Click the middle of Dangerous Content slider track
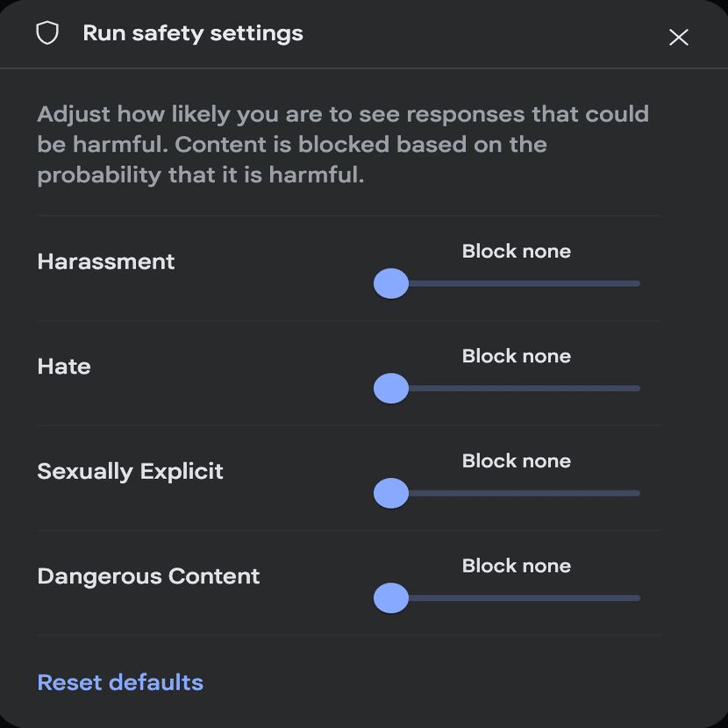 pos(507,598)
